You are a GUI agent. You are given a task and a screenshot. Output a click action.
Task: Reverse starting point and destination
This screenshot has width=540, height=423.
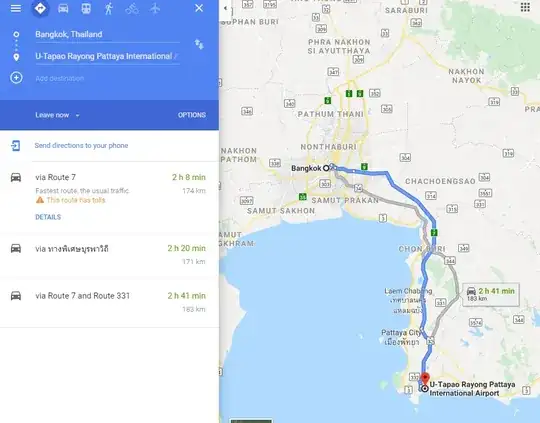199,44
